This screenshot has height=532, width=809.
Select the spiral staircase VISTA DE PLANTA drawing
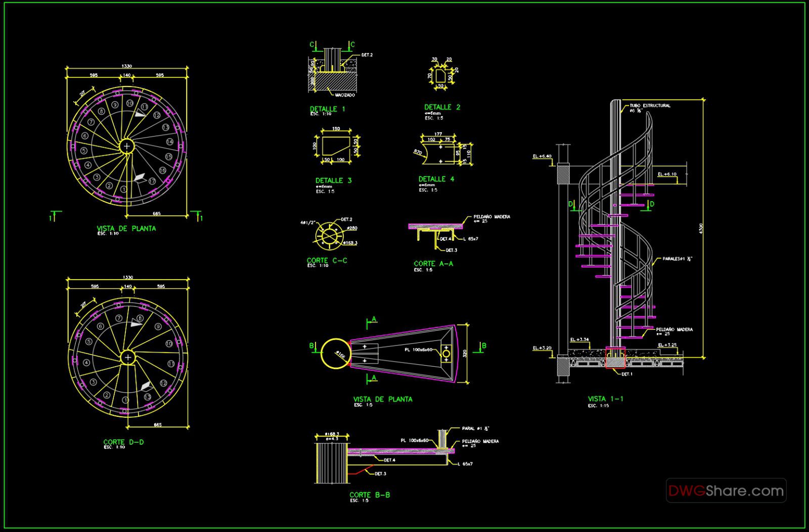click(126, 147)
